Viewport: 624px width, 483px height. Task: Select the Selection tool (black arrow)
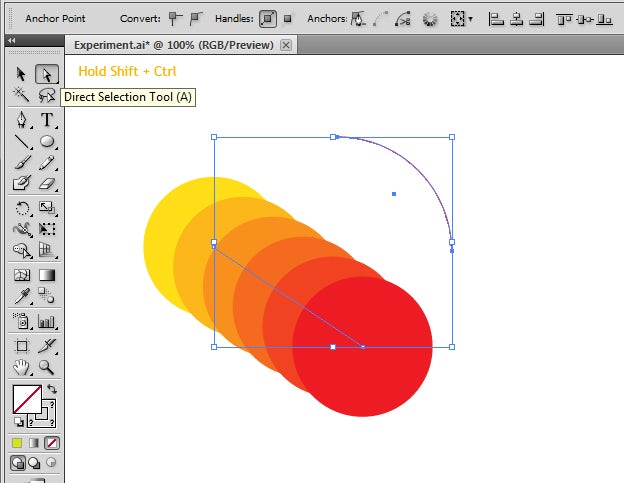coord(21,74)
